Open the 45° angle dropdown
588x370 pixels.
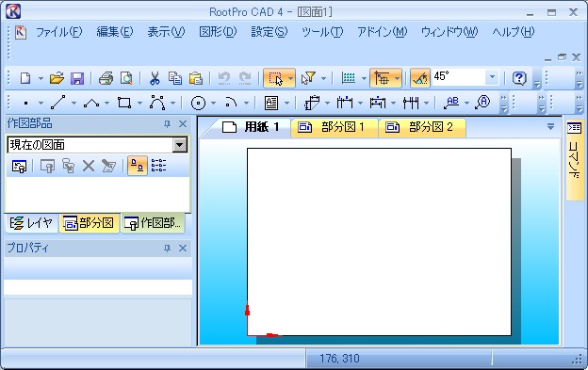(x=492, y=77)
